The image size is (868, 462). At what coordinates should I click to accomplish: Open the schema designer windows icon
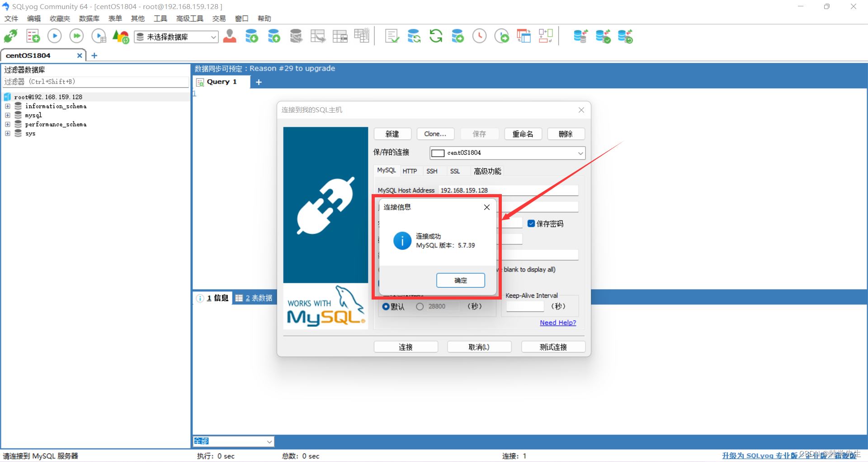pyautogui.click(x=524, y=36)
